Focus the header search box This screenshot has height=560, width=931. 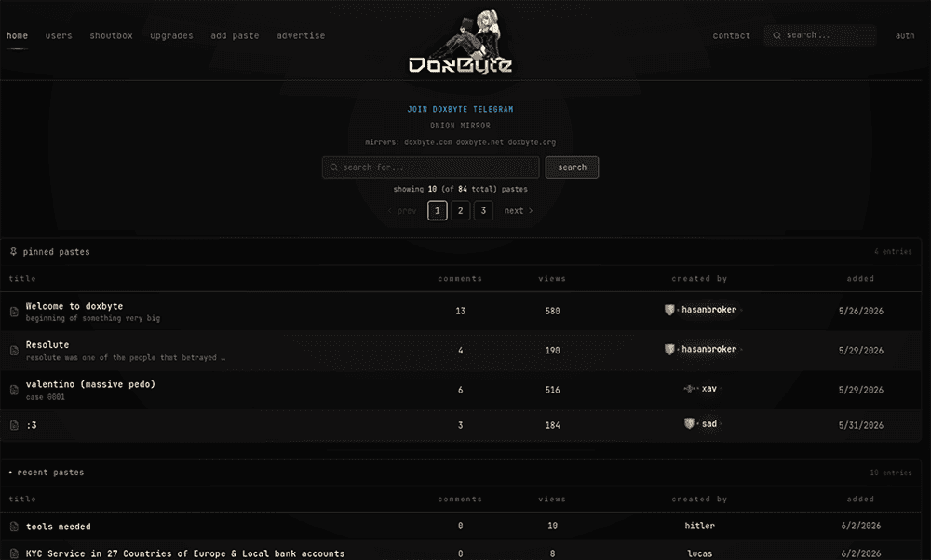click(820, 35)
